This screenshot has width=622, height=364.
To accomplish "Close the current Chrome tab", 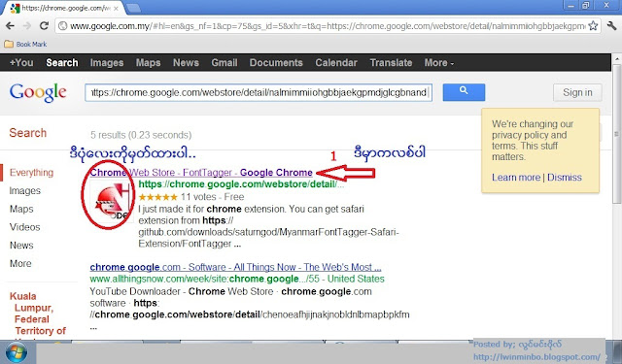I will pyautogui.click(x=116, y=9).
